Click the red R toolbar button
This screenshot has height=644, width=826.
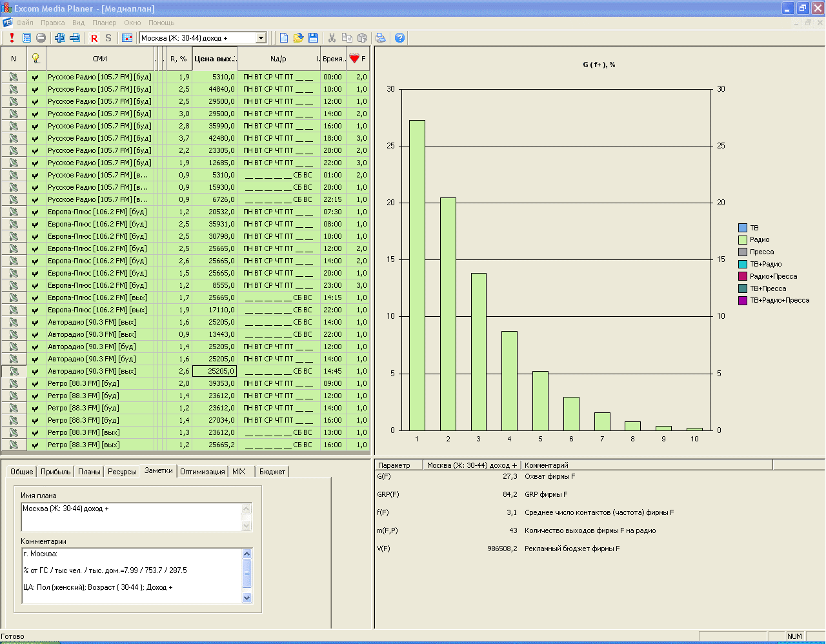[94, 38]
